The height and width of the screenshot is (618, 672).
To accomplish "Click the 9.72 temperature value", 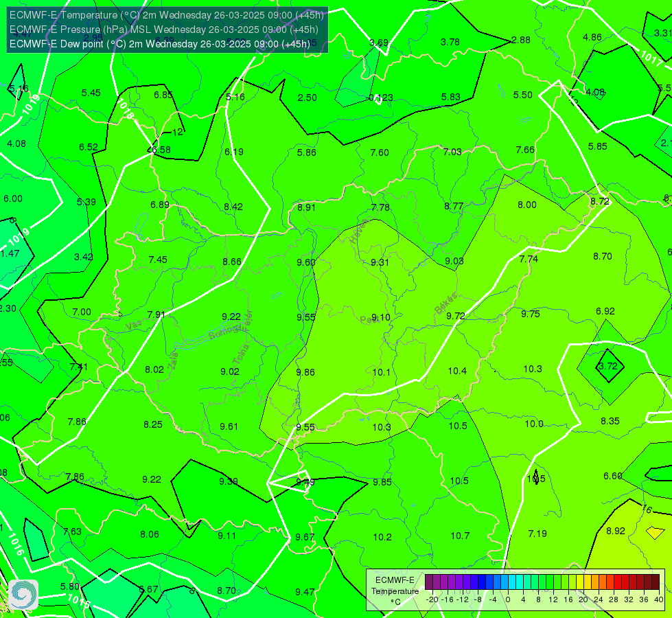I will pyautogui.click(x=456, y=316).
